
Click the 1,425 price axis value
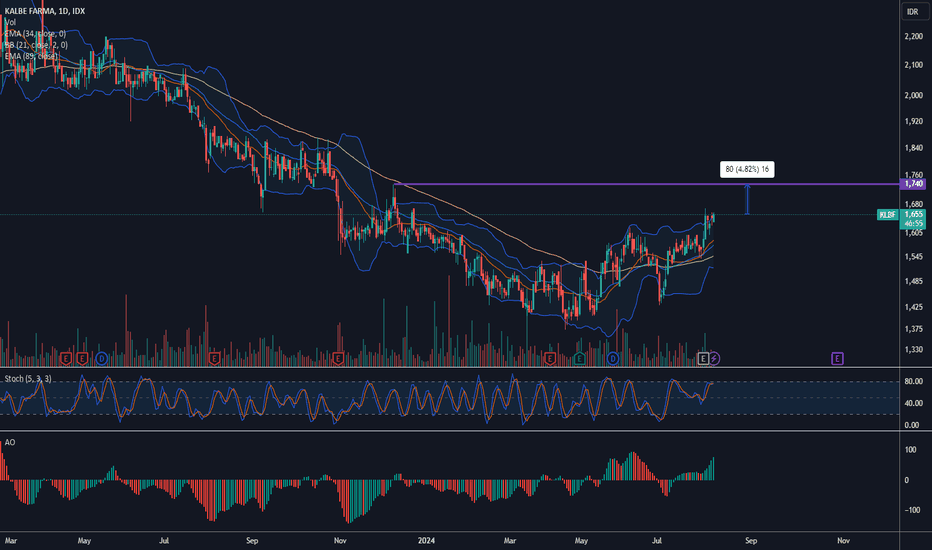coord(914,307)
